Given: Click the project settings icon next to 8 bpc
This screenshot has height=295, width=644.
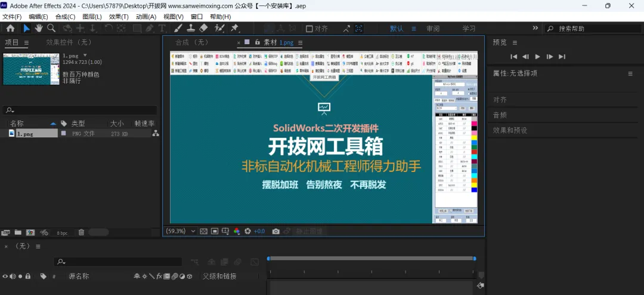Looking at the screenshot, I should 44,232.
